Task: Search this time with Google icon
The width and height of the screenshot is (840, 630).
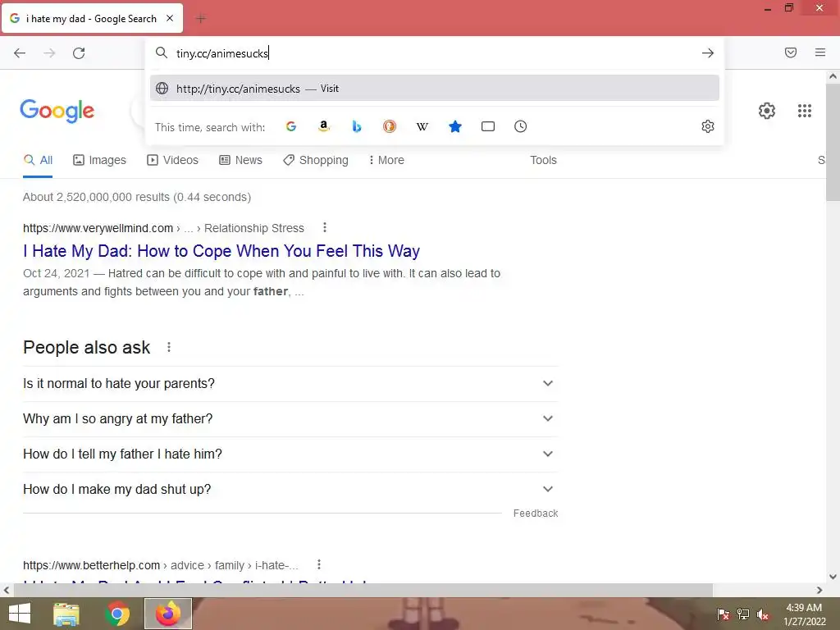Action: (291, 126)
